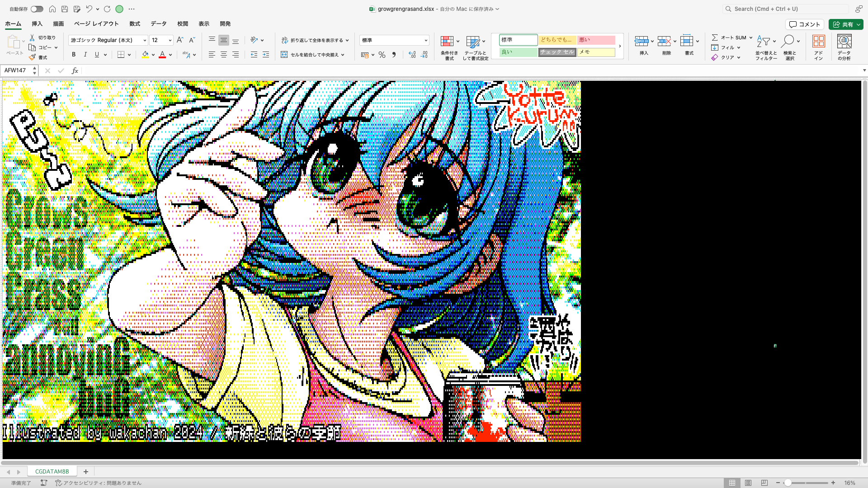Click Find and Select magnifier icon
The height and width of the screenshot is (488, 868).
tap(788, 41)
